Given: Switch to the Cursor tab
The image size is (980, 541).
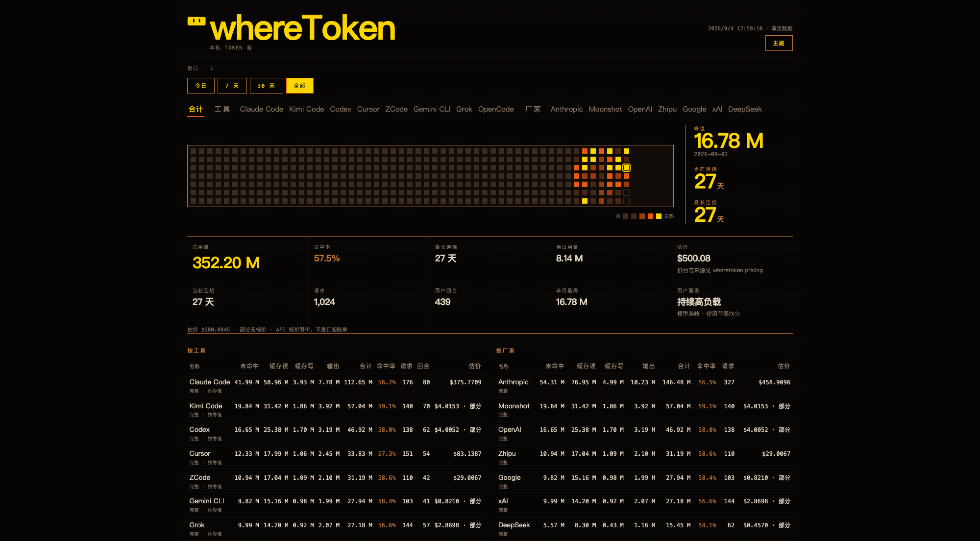Looking at the screenshot, I should tap(368, 109).
